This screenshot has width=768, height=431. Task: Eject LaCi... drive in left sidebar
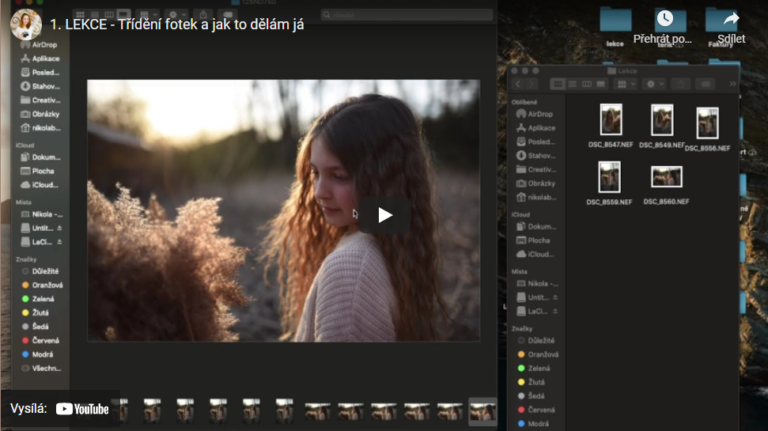click(59, 242)
